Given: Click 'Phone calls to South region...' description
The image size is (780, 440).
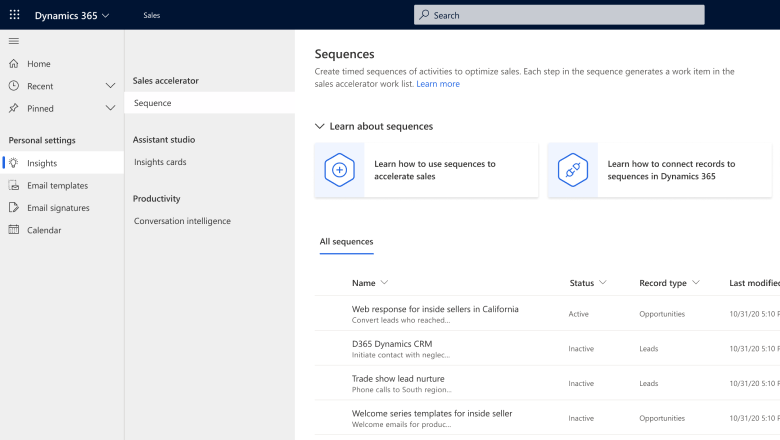Looking at the screenshot, I should click(401, 390).
